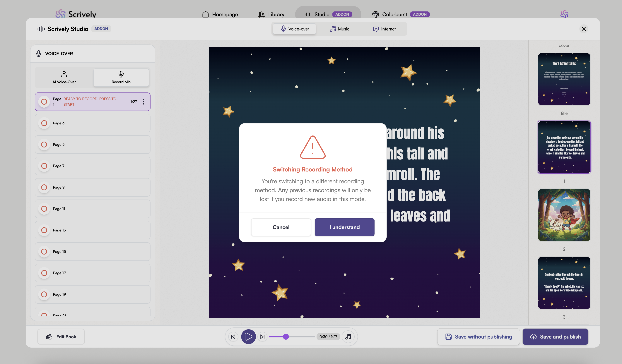Open the Interact tab
The image size is (622, 364).
coord(384,29)
